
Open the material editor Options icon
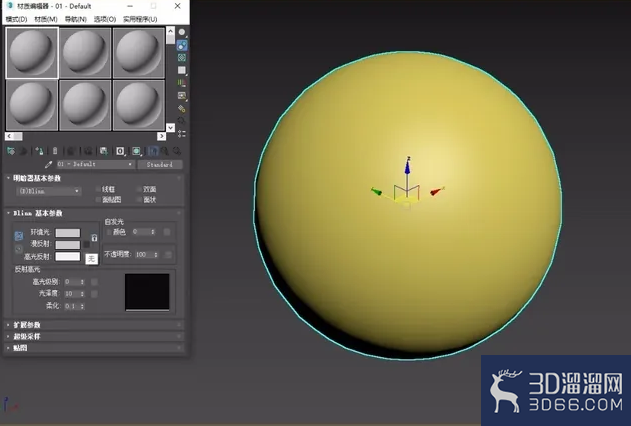click(x=182, y=109)
